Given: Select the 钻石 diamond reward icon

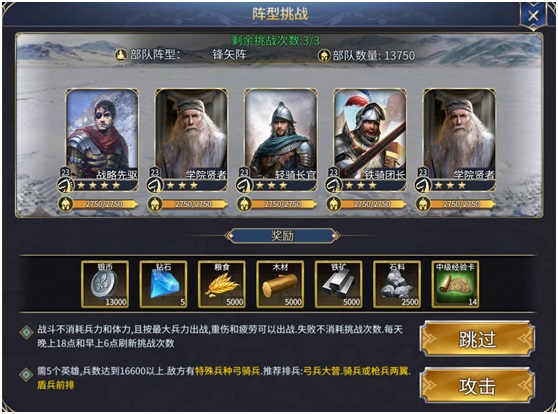Looking at the screenshot, I should point(163,284).
